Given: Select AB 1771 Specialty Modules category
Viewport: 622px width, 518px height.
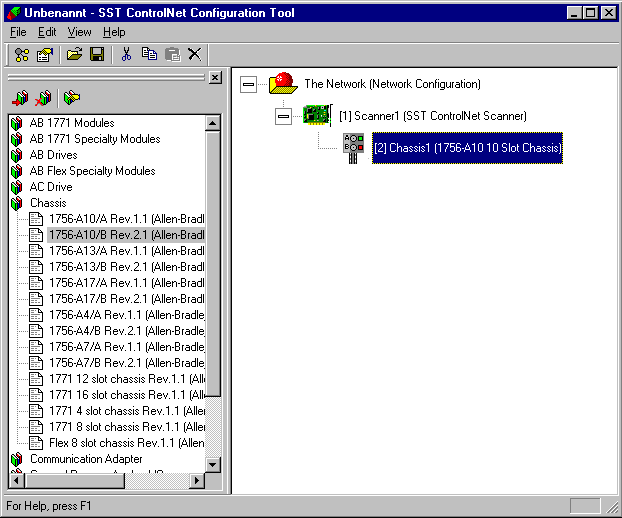Looking at the screenshot, I should (95, 139).
